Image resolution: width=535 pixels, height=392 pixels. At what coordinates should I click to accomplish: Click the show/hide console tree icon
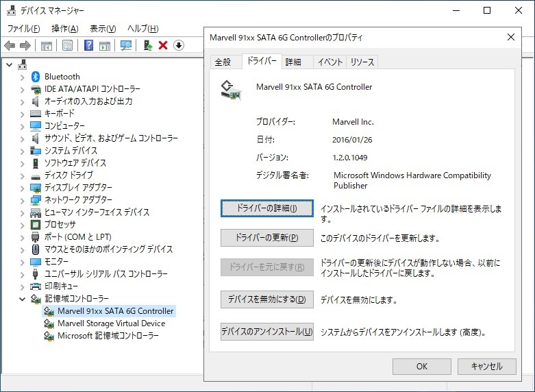click(x=47, y=45)
